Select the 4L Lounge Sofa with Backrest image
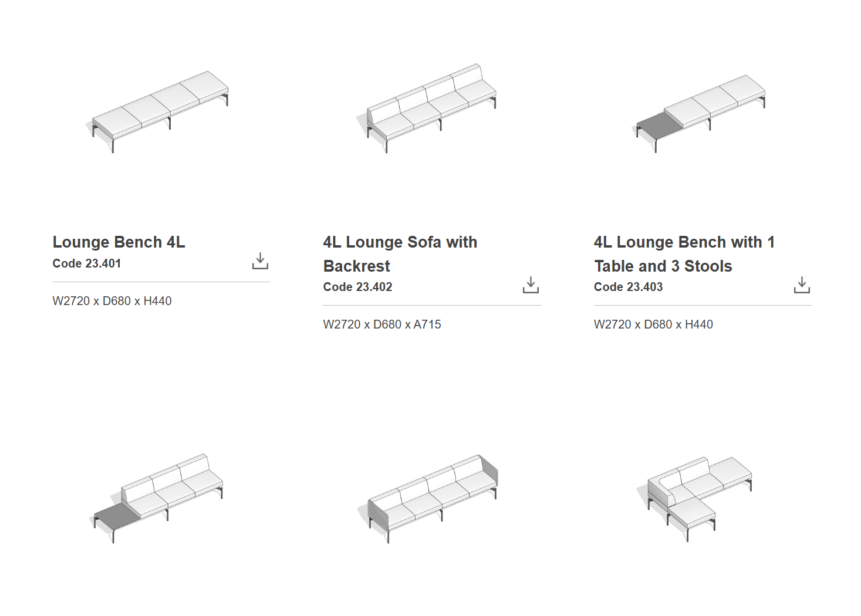The width and height of the screenshot is (861, 616). [x=430, y=108]
